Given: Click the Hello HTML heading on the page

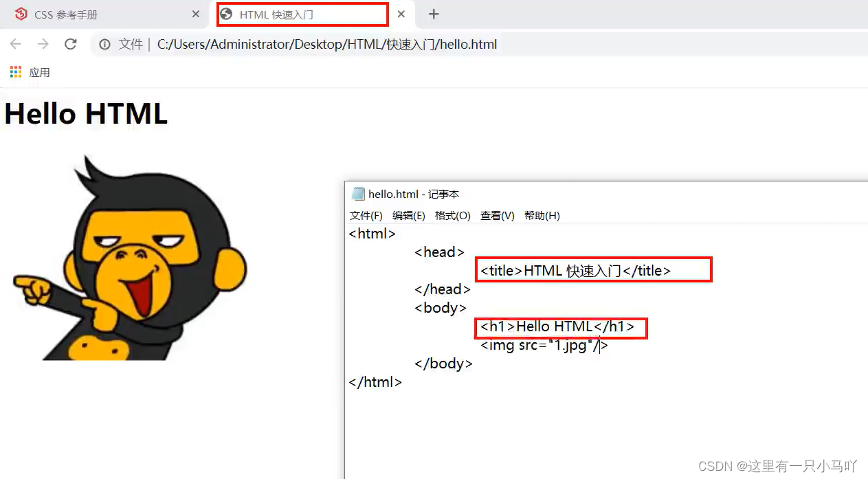Looking at the screenshot, I should 86,113.
